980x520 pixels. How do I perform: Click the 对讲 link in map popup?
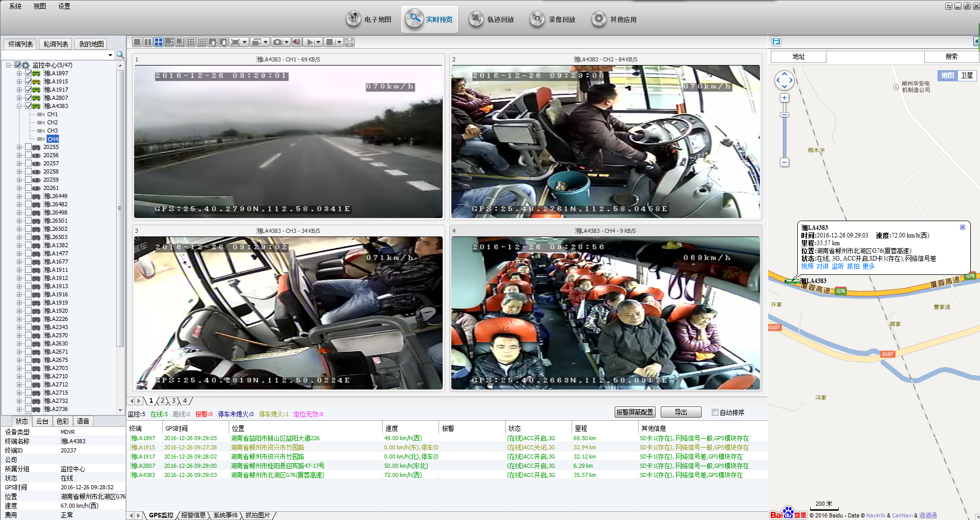click(822, 266)
